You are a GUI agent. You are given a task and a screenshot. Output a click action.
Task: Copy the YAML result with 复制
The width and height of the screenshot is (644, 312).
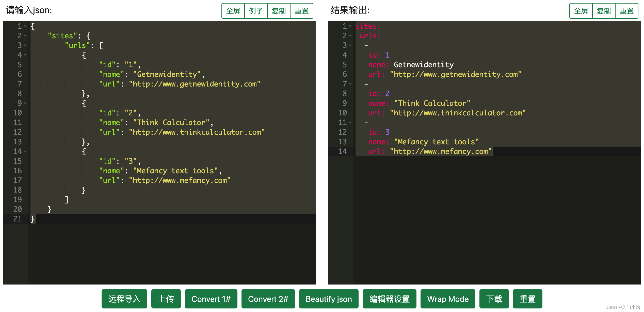click(604, 11)
